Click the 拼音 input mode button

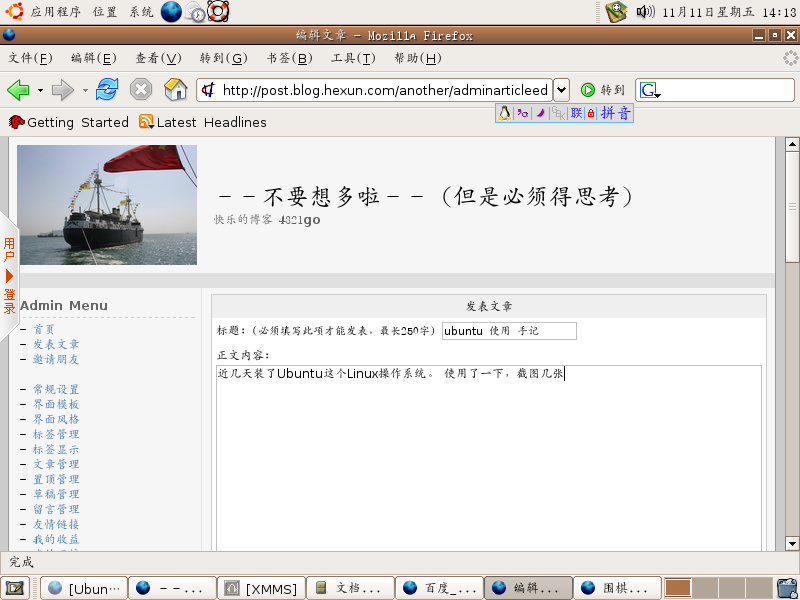(616, 113)
